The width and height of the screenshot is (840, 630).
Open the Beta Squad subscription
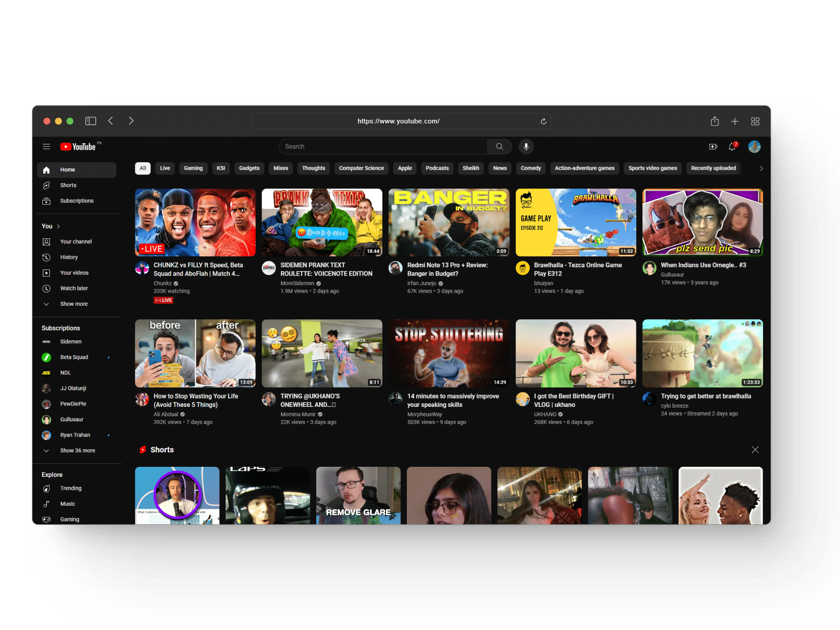[x=74, y=357]
